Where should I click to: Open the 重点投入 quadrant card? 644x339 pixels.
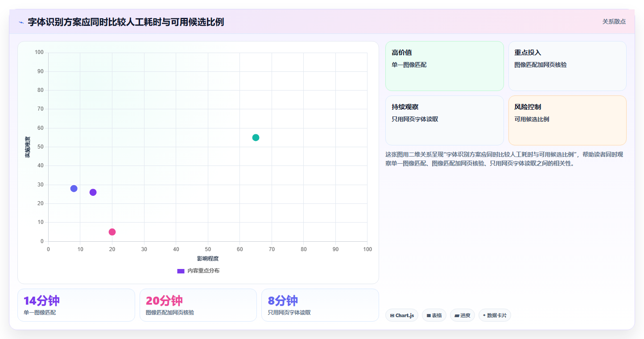[x=567, y=66]
